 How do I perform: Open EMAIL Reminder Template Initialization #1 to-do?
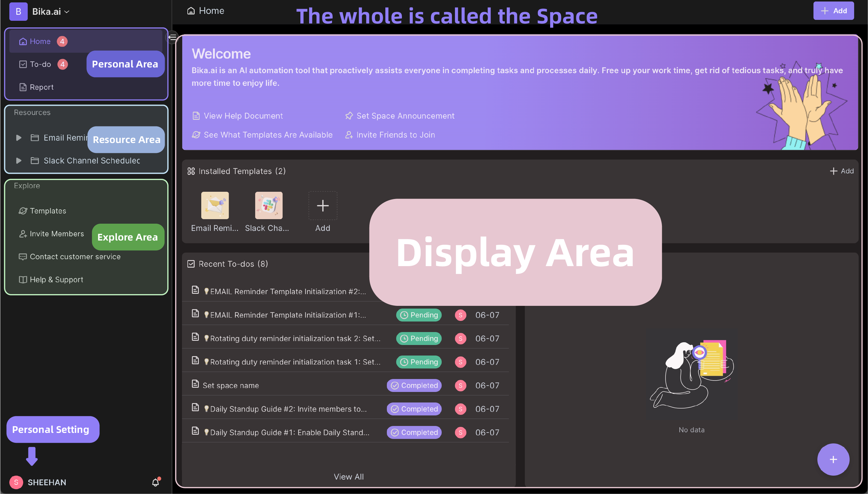point(288,315)
